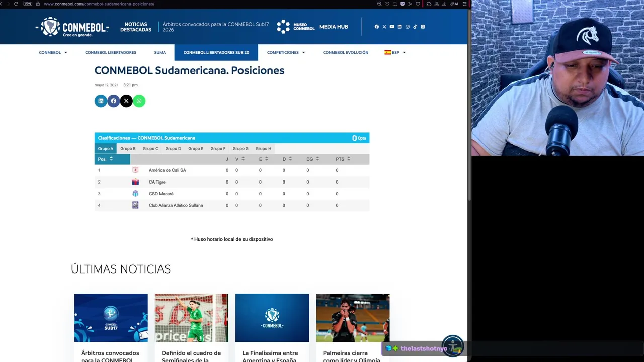644x362 pixels.
Task: Switch to Grupo B tab
Action: pos(128,149)
